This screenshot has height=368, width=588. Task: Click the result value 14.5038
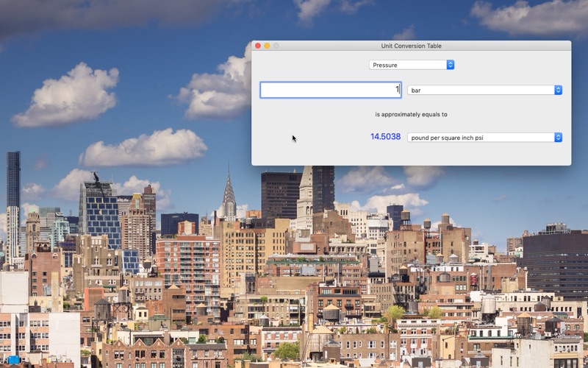point(385,137)
